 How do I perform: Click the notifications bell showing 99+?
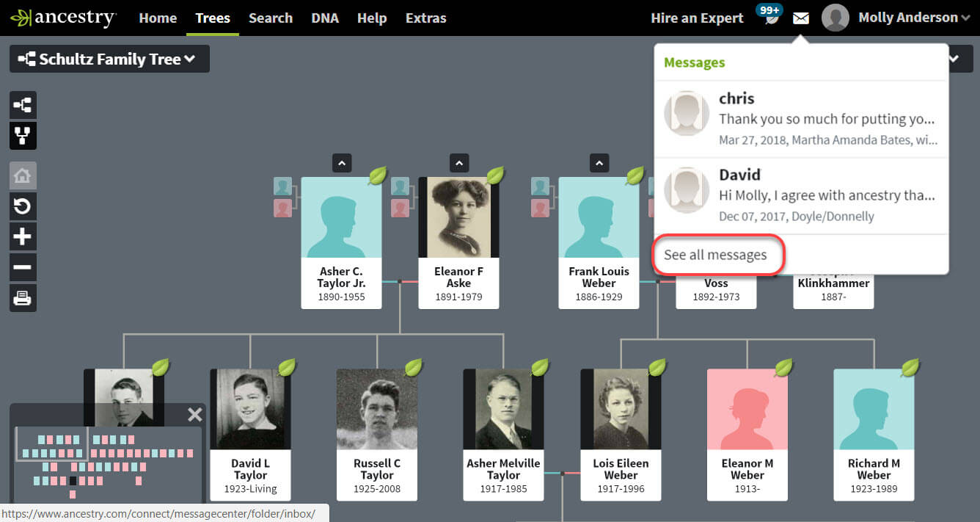click(x=767, y=16)
